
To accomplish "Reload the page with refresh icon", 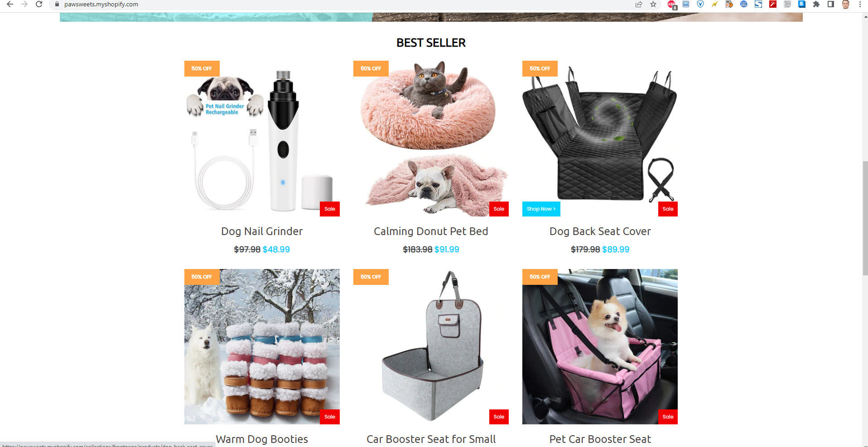I will 39,4.
